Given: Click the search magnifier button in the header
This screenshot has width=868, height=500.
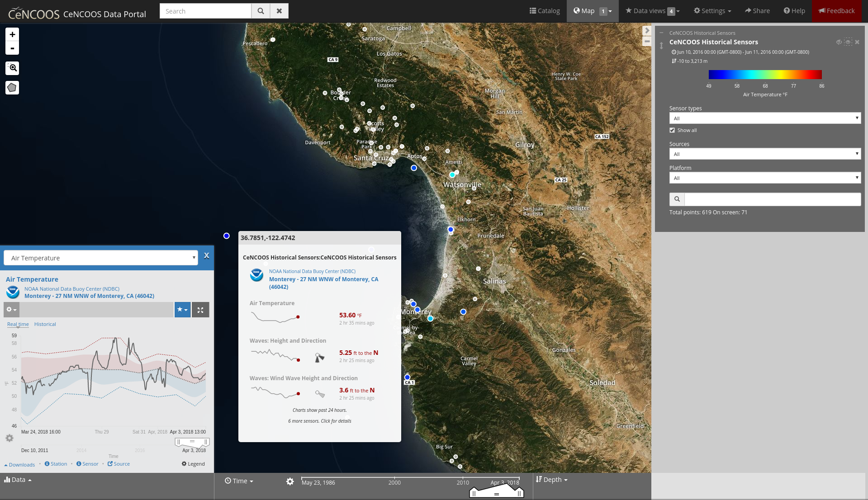Looking at the screenshot, I should pyautogui.click(x=261, y=11).
